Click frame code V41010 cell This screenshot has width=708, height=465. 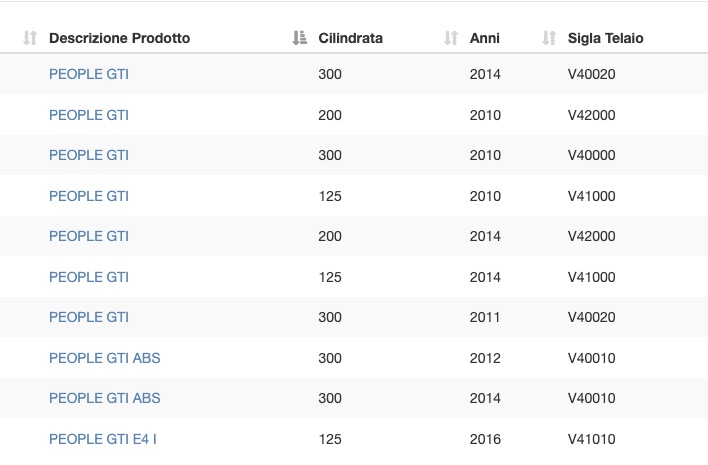coord(592,439)
